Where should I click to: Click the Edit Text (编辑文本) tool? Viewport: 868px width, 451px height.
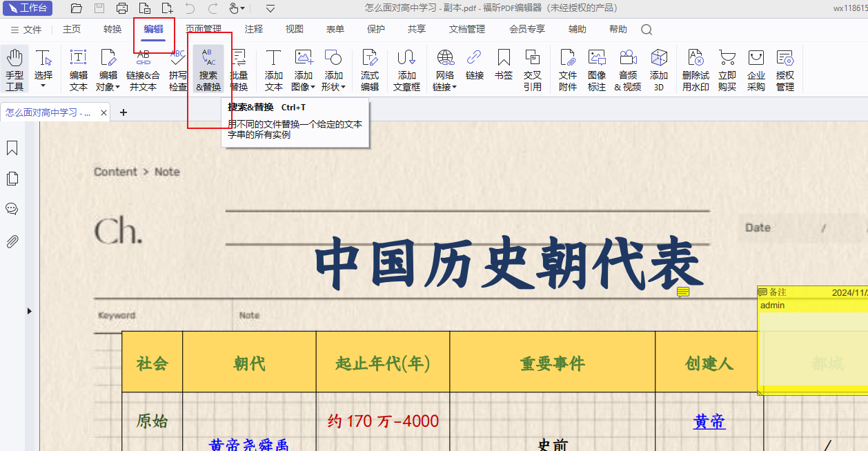coord(79,70)
